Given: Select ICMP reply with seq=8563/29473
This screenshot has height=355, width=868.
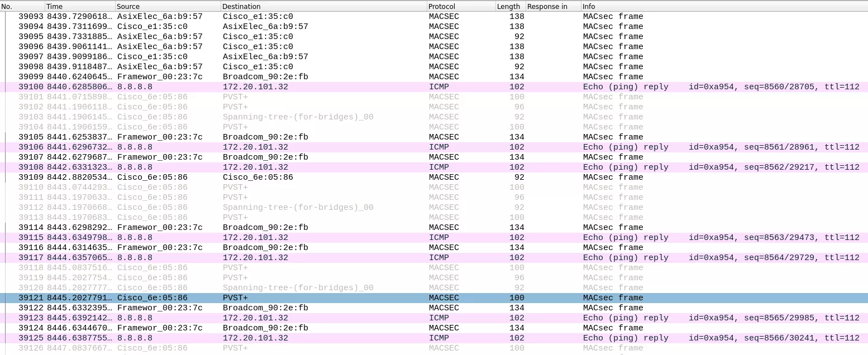Looking at the screenshot, I should [x=434, y=238].
